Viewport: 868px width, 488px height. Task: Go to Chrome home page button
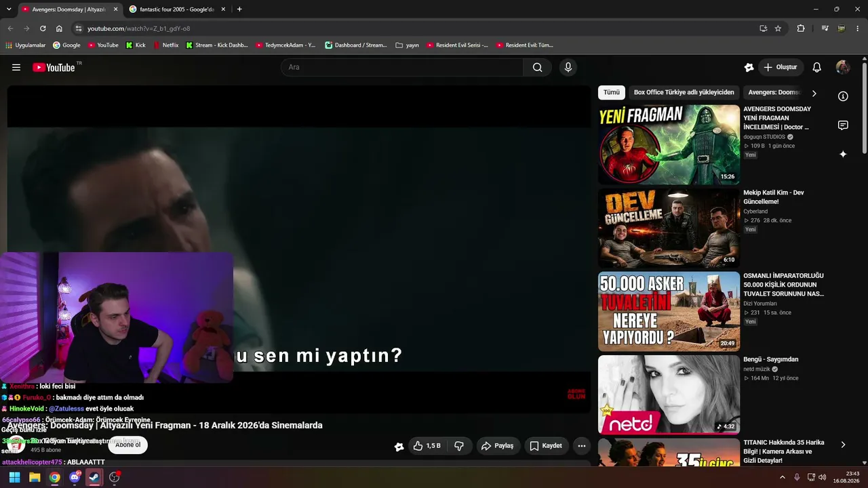pos(59,28)
